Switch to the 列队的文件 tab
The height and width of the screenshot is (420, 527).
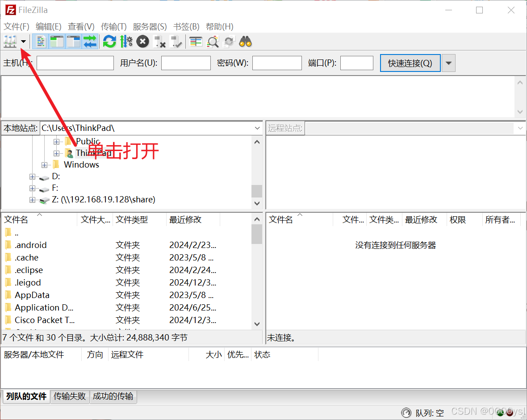26,396
